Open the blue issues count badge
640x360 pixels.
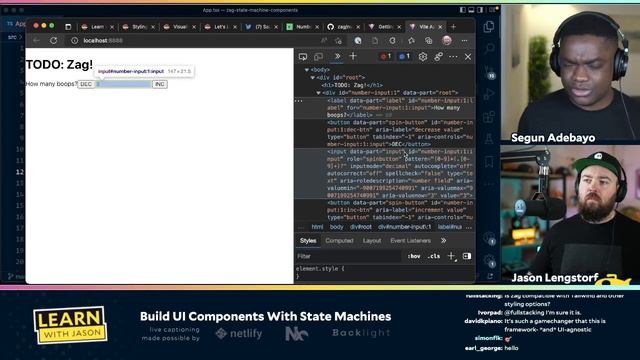pos(404,56)
